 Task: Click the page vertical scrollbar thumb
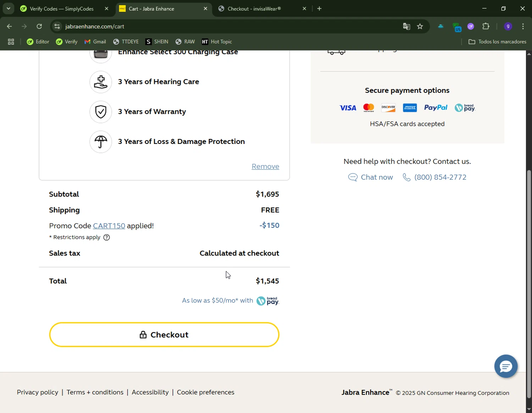pos(529,284)
